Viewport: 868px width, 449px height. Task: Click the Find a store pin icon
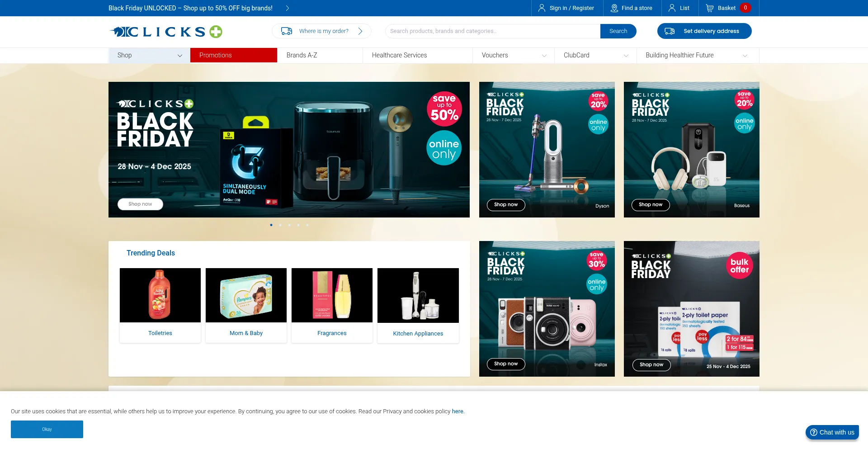[x=614, y=8]
